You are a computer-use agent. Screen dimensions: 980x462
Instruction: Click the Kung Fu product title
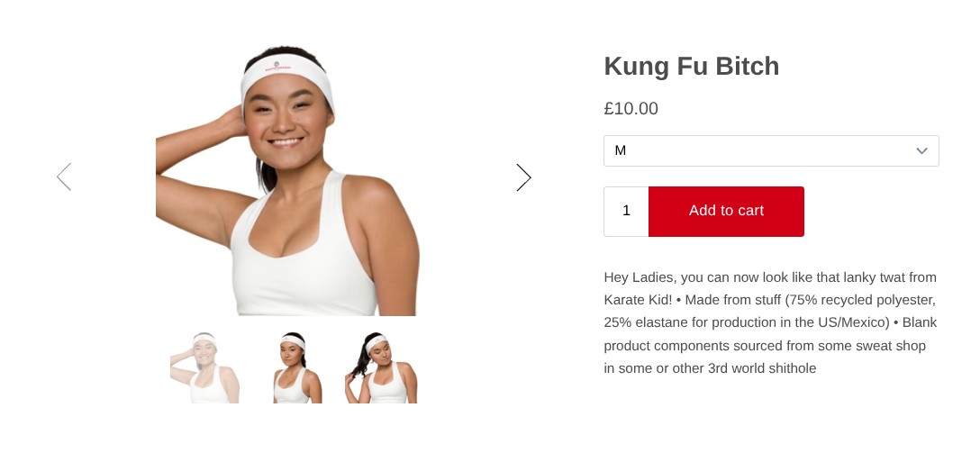pyautogui.click(x=691, y=67)
